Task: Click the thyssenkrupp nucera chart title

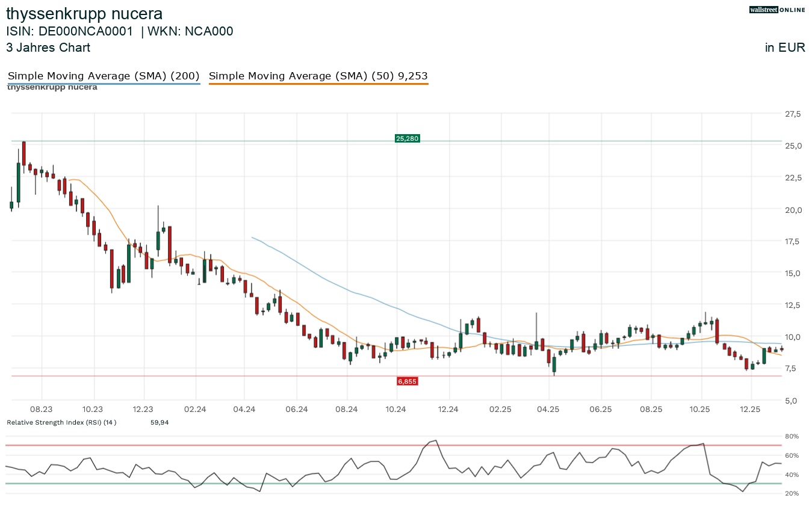Action: point(84,14)
